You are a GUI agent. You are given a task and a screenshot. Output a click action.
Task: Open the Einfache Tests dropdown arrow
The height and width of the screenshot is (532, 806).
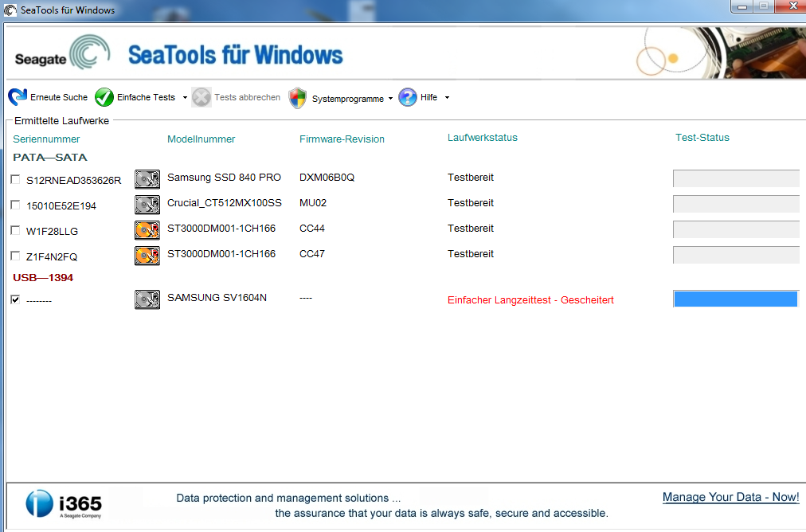[185, 98]
